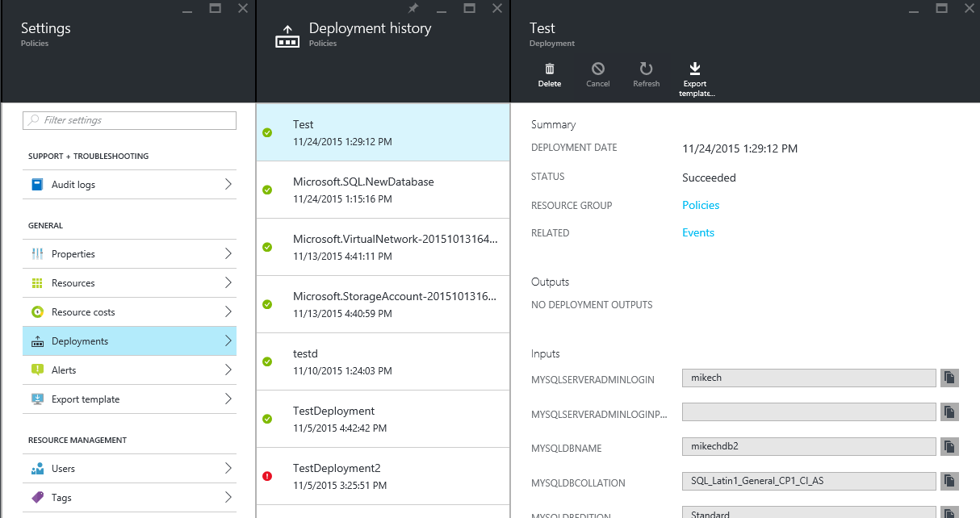
Task: Click the Deployment history header icon
Action: tap(287, 37)
